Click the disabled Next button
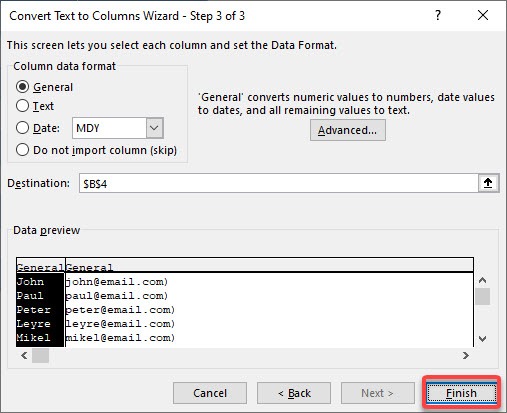507x413 pixels. 378,393
